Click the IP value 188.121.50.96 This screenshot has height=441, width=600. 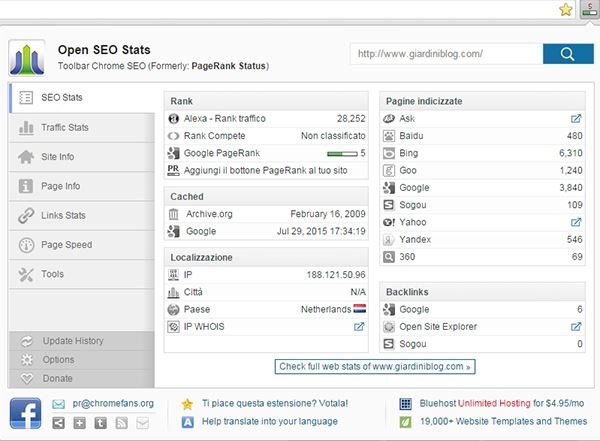click(336, 275)
